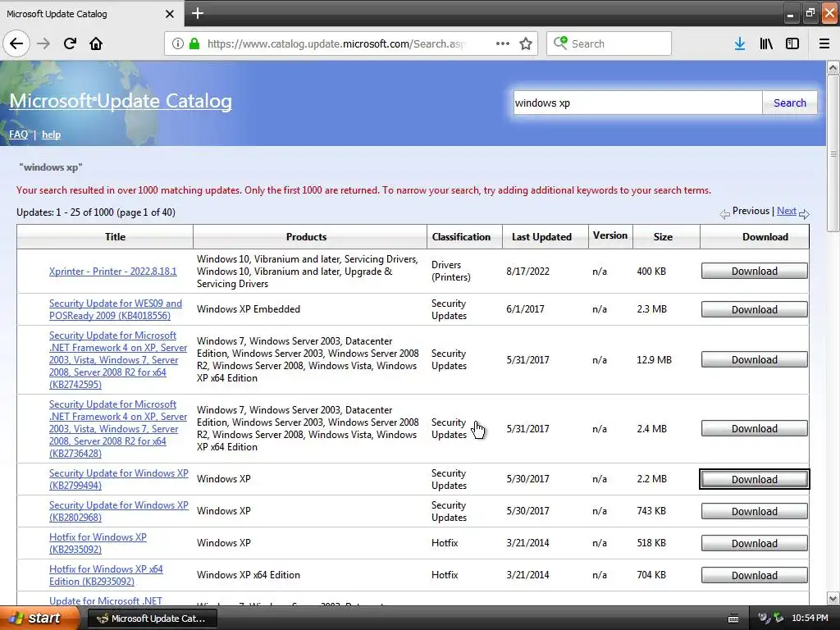This screenshot has width=840, height=630.
Task: Open the downloads arrow icon in toolbar
Action: pos(740,43)
